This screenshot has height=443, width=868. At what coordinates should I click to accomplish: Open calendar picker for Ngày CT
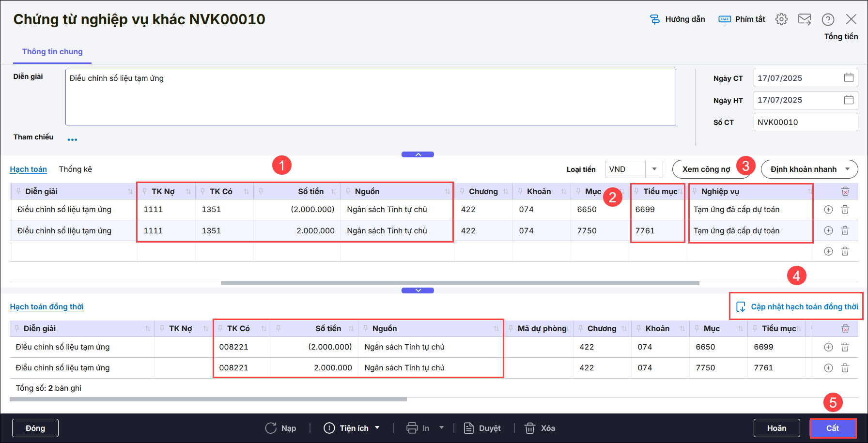coord(849,78)
